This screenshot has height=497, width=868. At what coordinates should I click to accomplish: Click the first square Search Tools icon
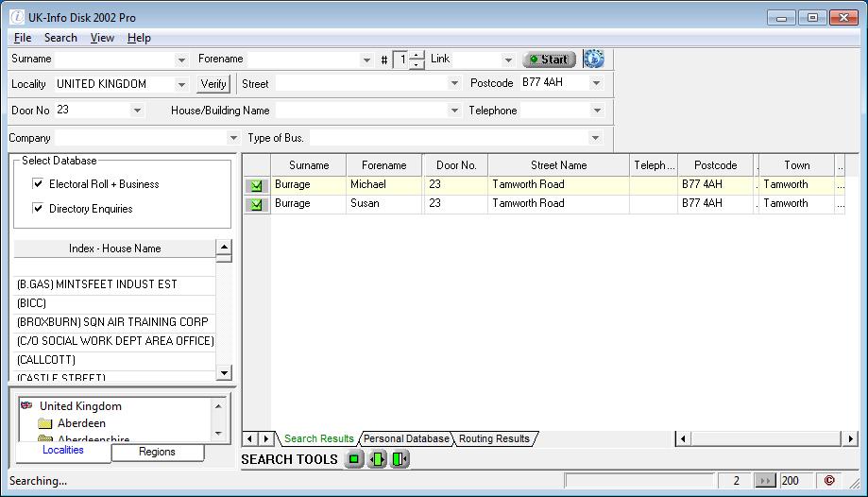pyautogui.click(x=354, y=460)
